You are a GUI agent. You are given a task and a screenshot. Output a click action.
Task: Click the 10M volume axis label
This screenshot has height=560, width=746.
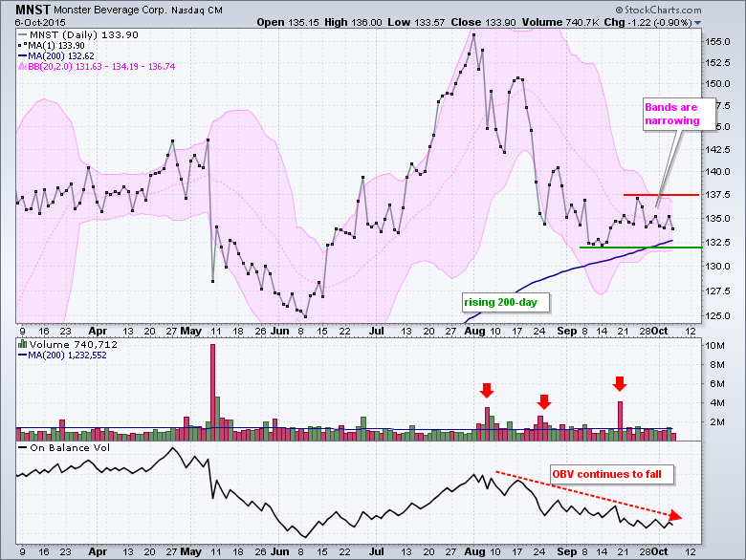[714, 346]
